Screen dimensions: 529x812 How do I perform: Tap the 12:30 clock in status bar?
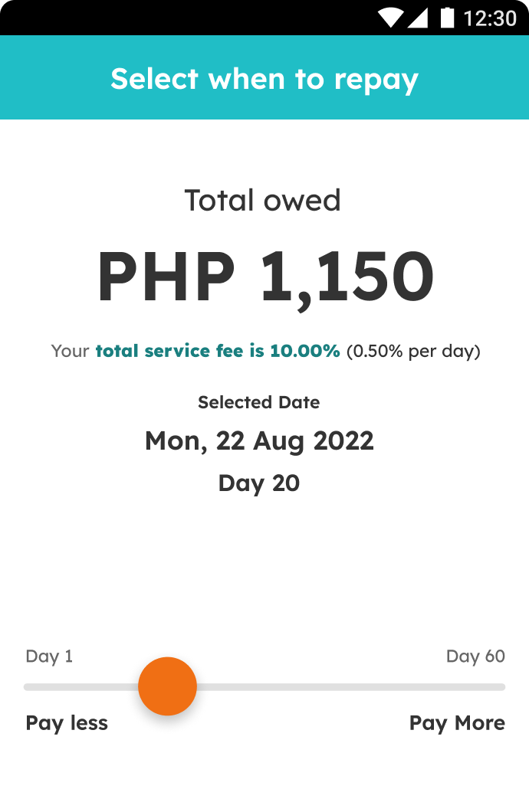point(490,18)
